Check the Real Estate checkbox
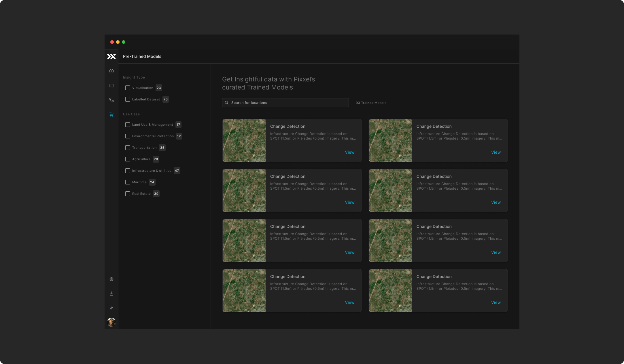Screen dimensions: 624x364 128,194
